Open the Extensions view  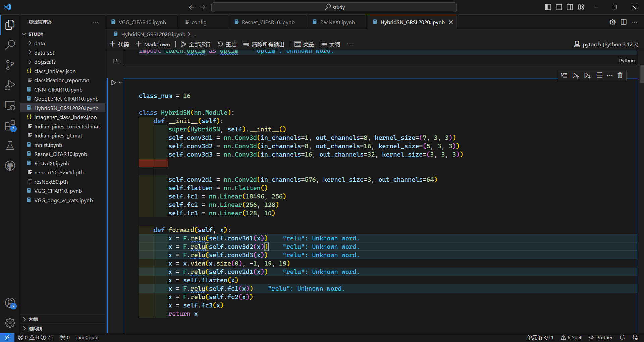[10, 126]
